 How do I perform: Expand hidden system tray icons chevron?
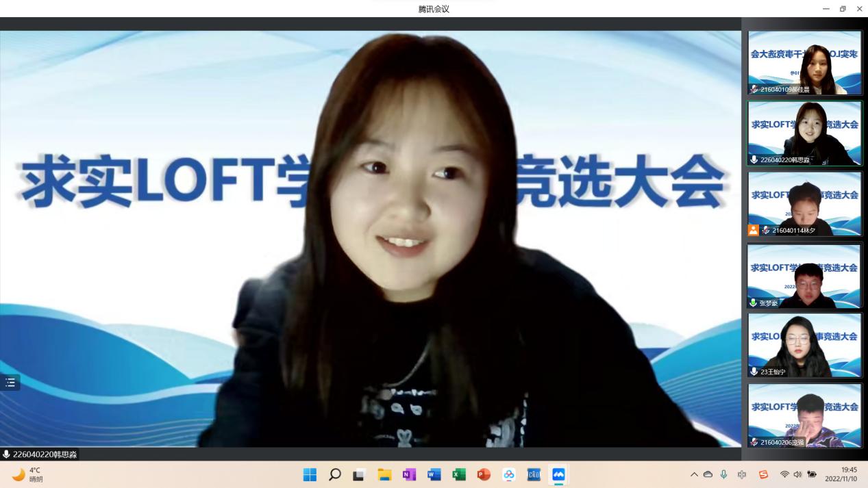[694, 474]
